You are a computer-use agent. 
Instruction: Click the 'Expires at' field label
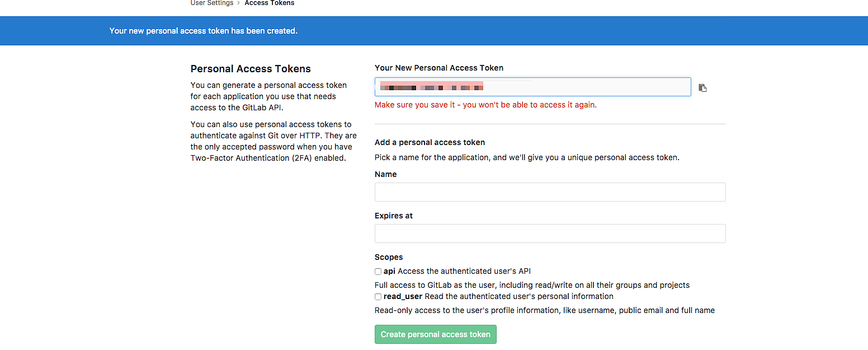coord(393,216)
